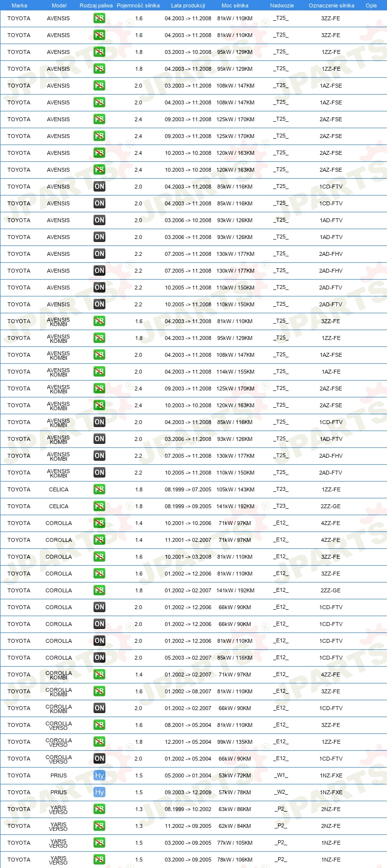Click petrol icon in Avensis Kombi 1.6 row

[x=99, y=321]
